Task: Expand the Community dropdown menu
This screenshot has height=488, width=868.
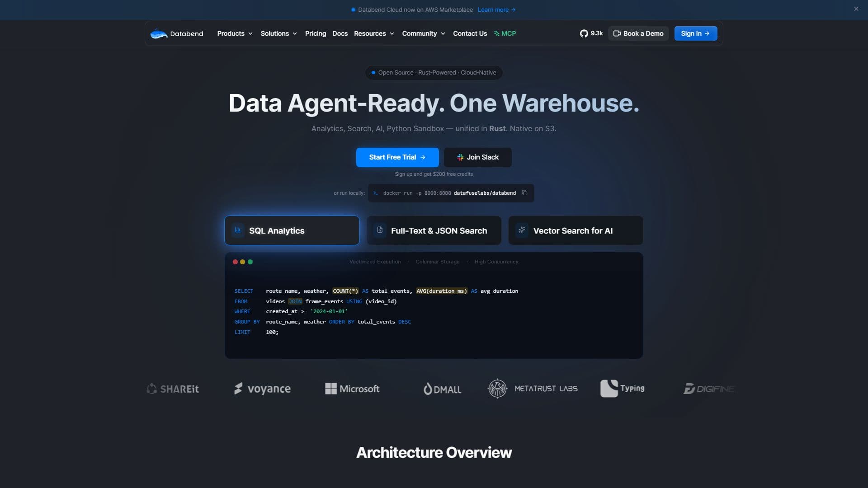Action: 424,33
